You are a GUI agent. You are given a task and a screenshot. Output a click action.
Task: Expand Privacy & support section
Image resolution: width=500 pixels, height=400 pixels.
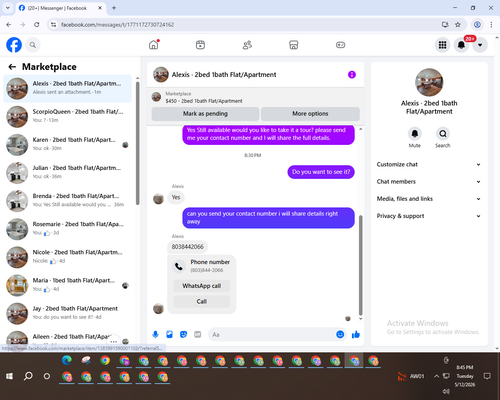tap(429, 216)
